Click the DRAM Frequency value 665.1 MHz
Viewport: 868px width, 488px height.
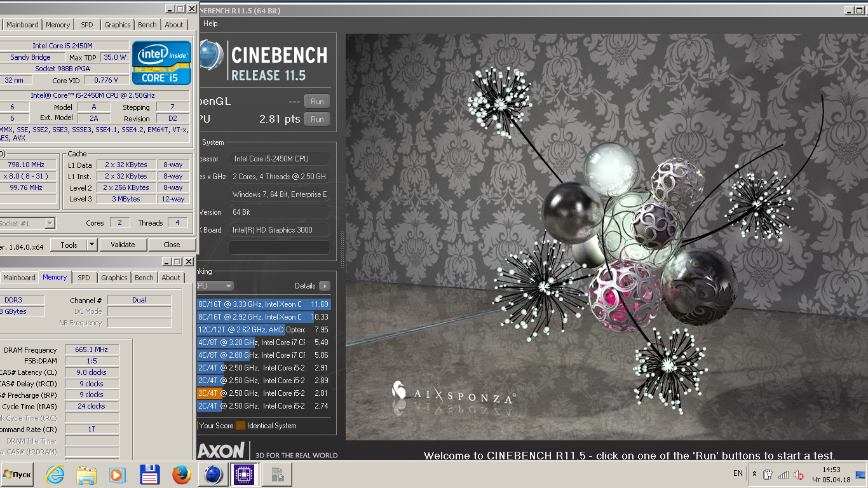(x=92, y=349)
